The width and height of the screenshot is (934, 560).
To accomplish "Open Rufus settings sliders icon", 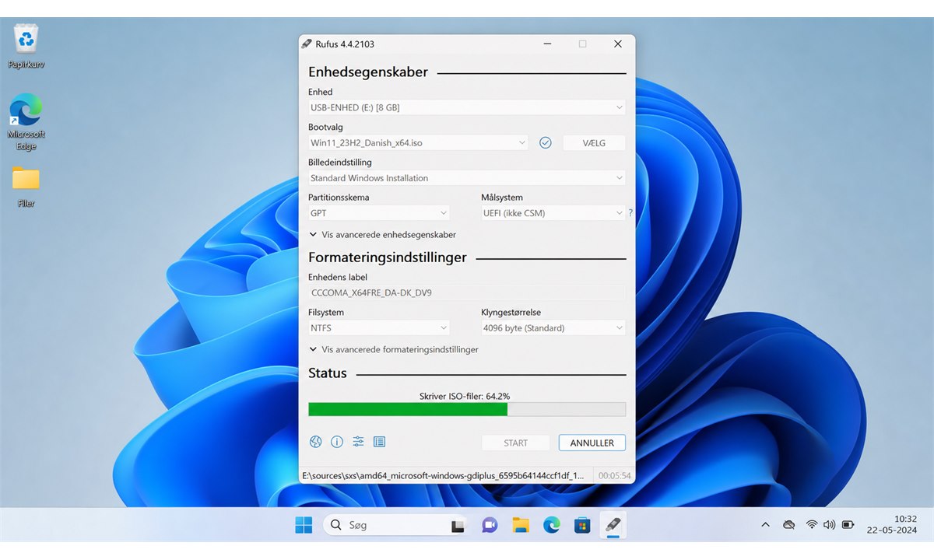I will 358,442.
